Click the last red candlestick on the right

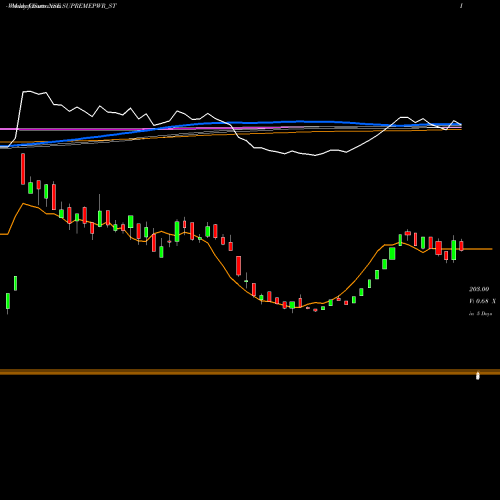[461, 246]
